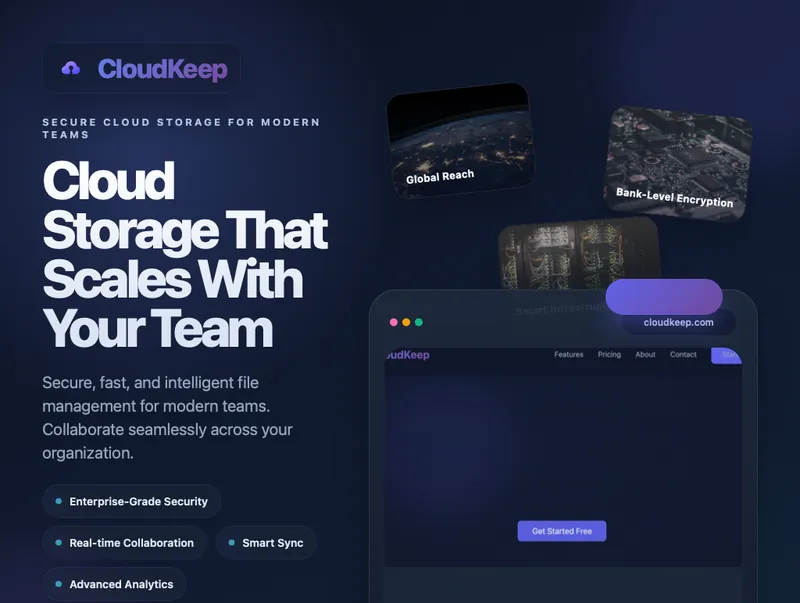This screenshot has height=603, width=800.
Task: Open the Global Reach image card
Action: (x=461, y=140)
